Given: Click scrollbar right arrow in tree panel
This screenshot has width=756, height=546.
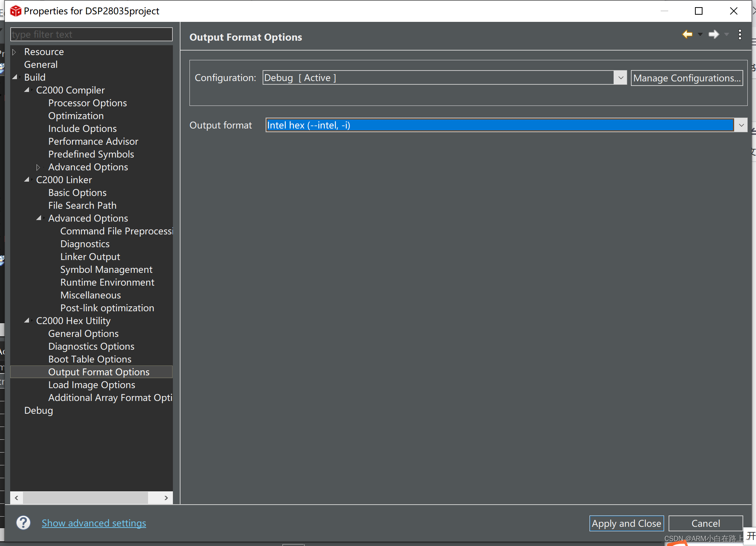Looking at the screenshot, I should (166, 498).
